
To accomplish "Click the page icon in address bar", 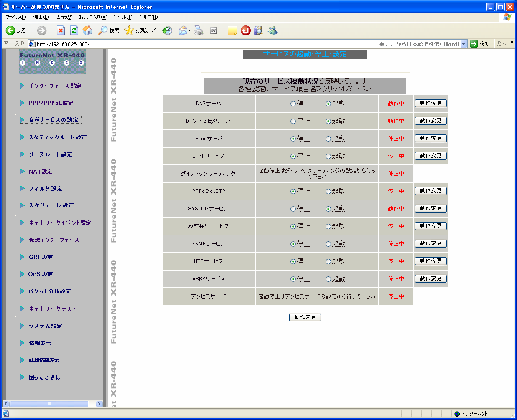I will coord(32,43).
